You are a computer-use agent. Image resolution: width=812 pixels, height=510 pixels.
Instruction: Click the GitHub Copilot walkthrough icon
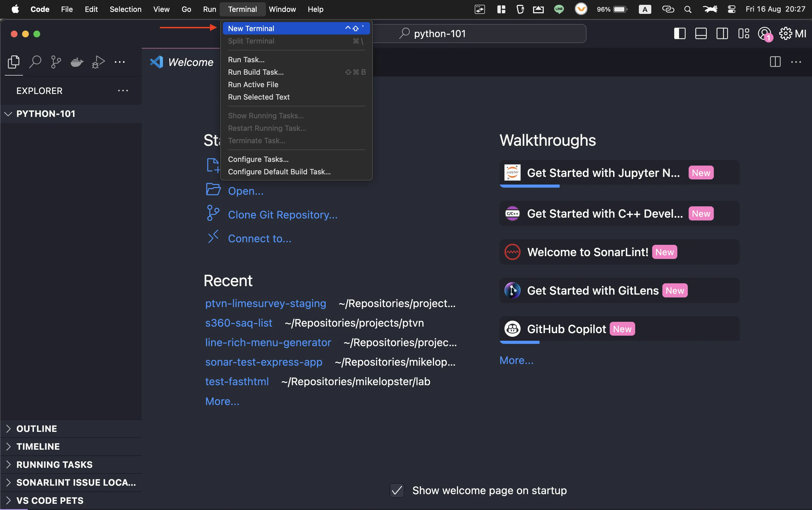click(512, 329)
